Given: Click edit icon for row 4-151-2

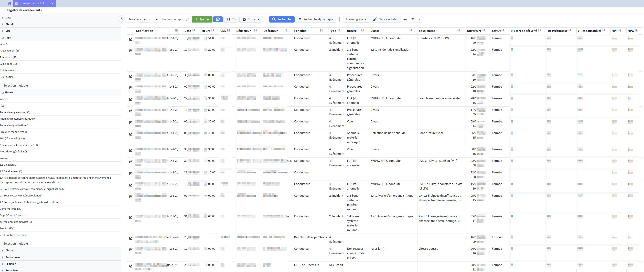Looking at the screenshot, I should (x=131, y=39).
